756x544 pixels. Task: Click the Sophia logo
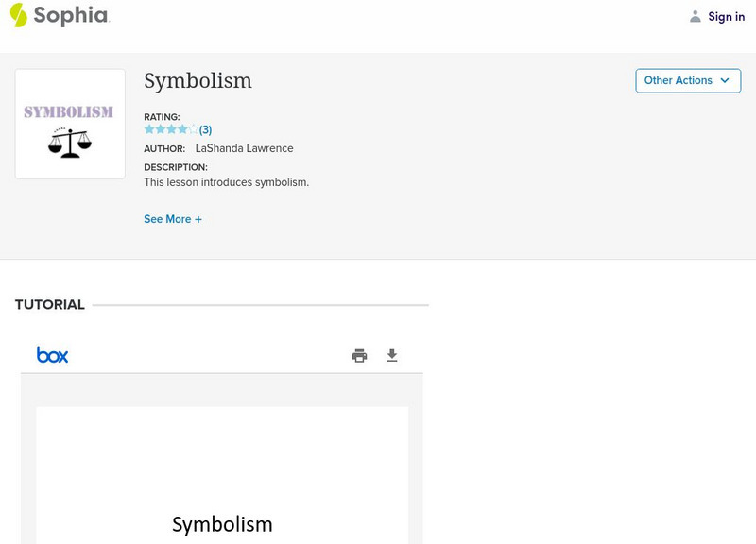point(59,16)
